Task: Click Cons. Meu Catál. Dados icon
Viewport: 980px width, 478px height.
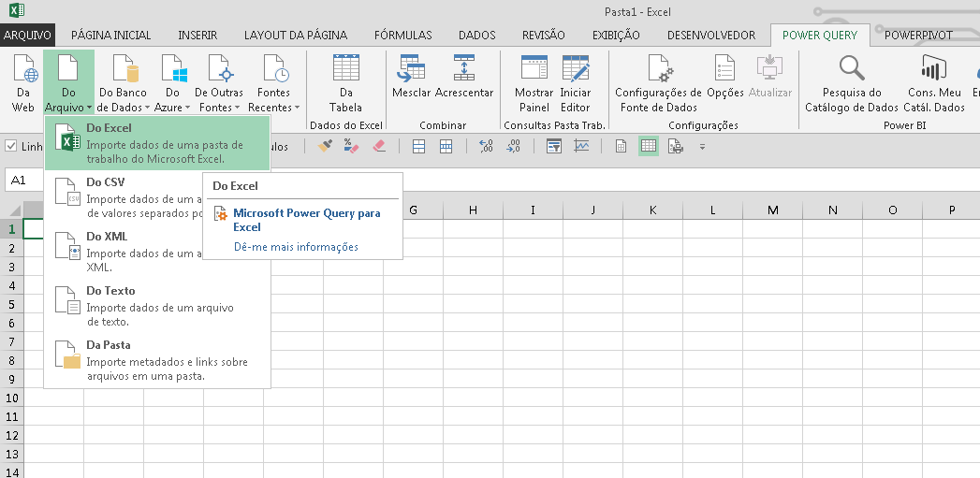Action: click(x=934, y=83)
